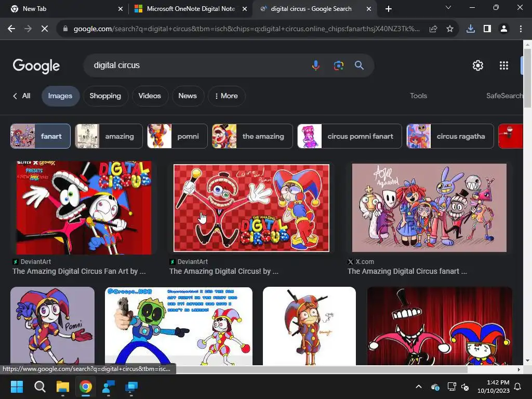Open the Pomni signature drawing thumbnail on gray

point(52,326)
